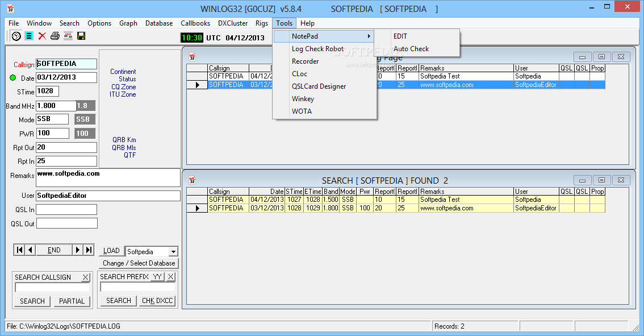This screenshot has height=336, width=644.
Task: Click the CHK DXCC button
Action: click(157, 301)
